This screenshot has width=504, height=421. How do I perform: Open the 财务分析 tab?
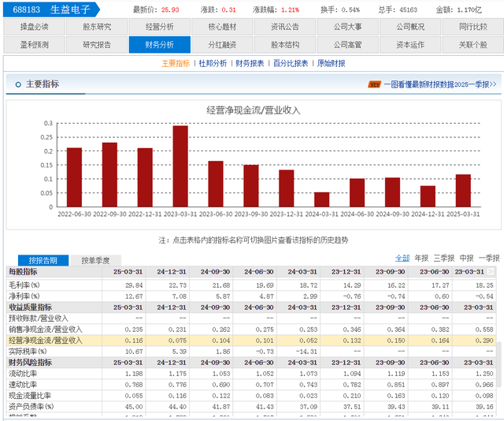(x=160, y=45)
